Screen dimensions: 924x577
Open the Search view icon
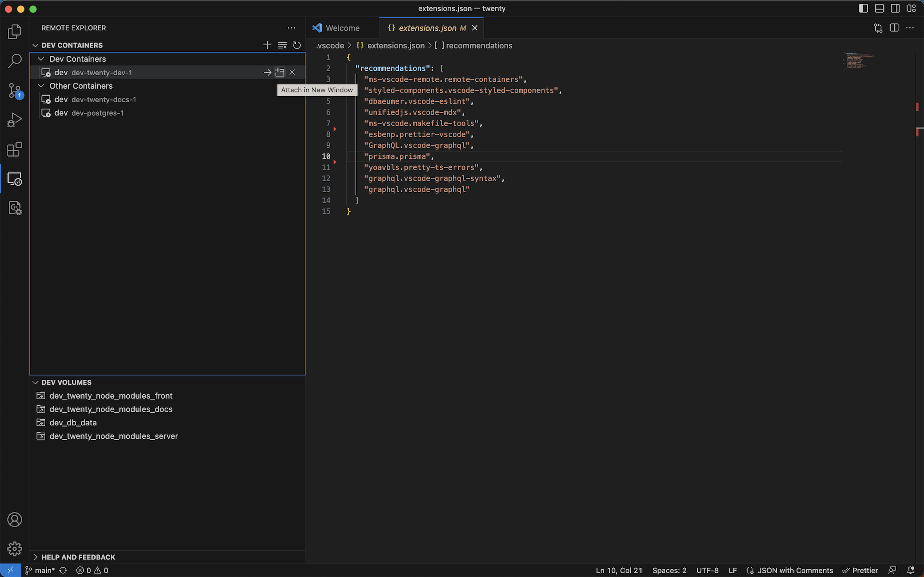tap(15, 61)
